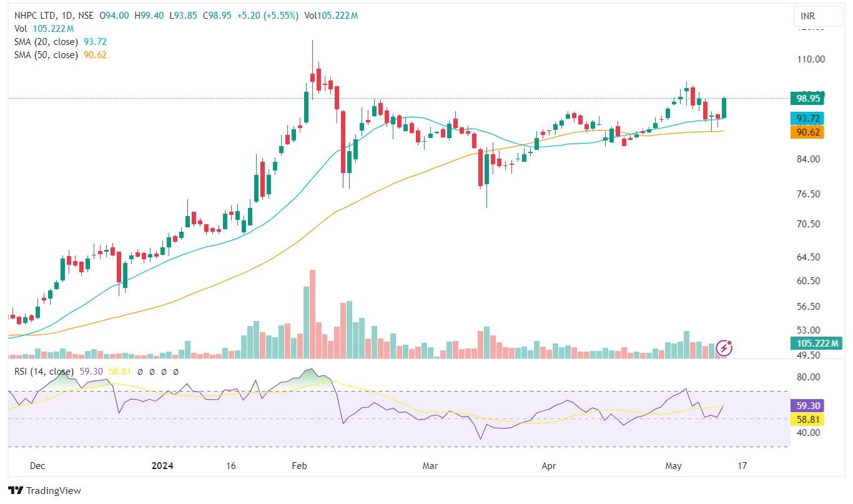Click the purple 59.30 RSI value label
Screen dimensions: 853x504
(807, 405)
